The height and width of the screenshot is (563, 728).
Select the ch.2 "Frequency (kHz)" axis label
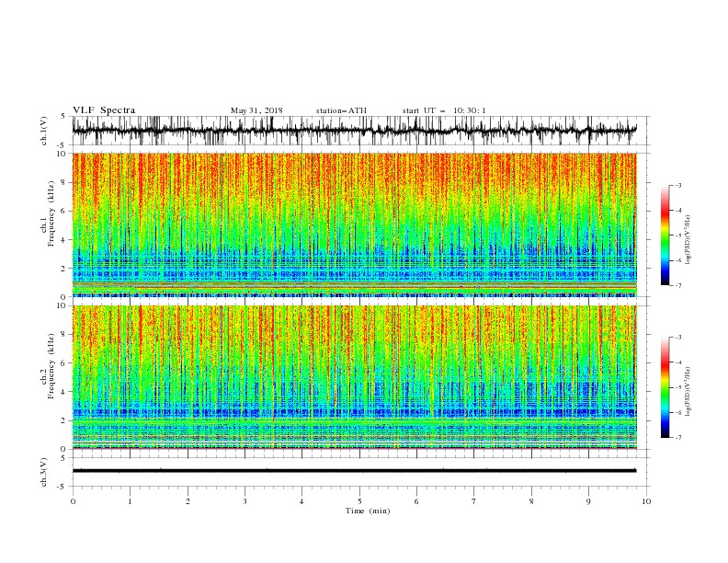click(51, 366)
